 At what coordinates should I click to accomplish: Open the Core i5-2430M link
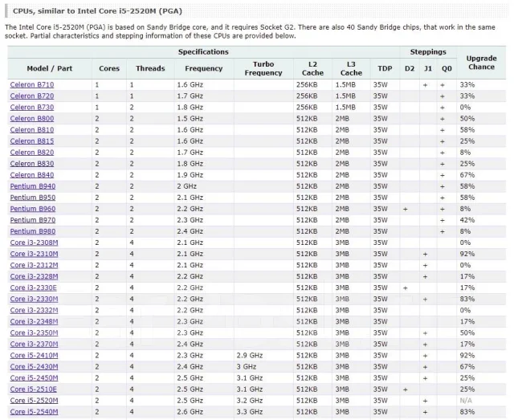pos(34,367)
